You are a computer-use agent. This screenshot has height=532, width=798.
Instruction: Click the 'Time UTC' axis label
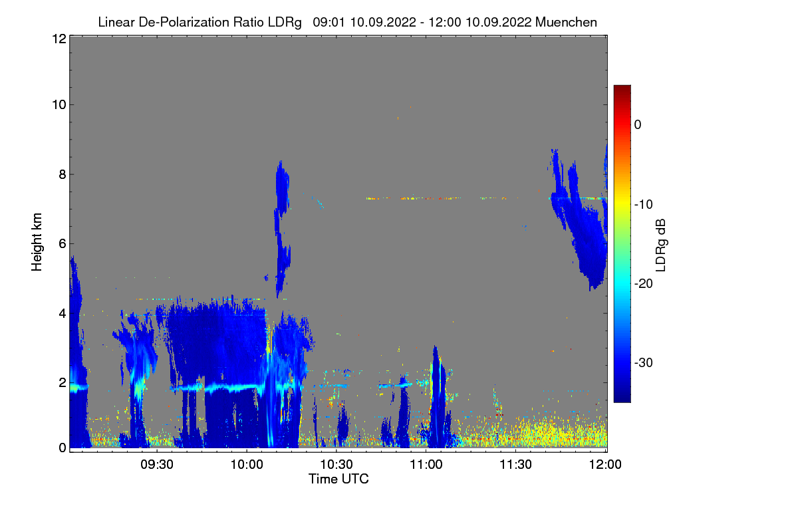pos(338,478)
